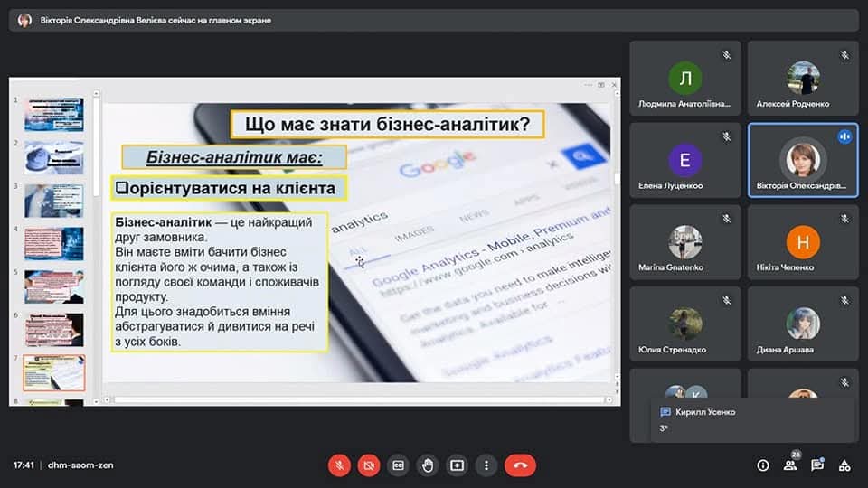Click the Нікіта Чепенко participant tile avatar
Screen dimensions: 868x488
tap(803, 242)
